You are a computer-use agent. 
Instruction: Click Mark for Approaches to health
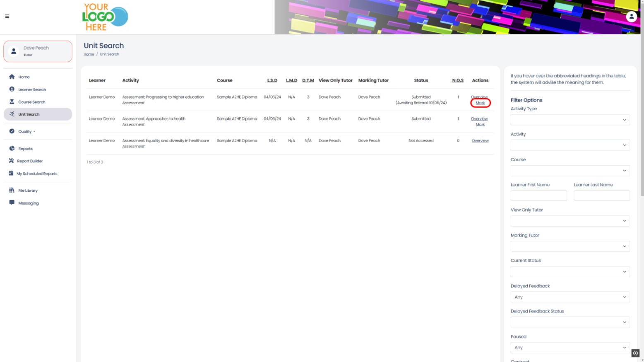[480, 124]
